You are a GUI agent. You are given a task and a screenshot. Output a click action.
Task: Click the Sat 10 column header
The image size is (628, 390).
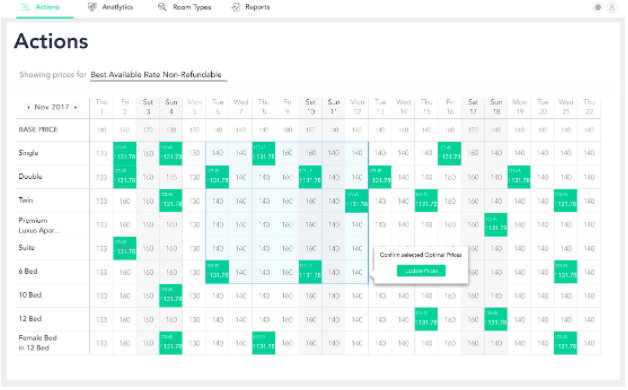pos(310,107)
